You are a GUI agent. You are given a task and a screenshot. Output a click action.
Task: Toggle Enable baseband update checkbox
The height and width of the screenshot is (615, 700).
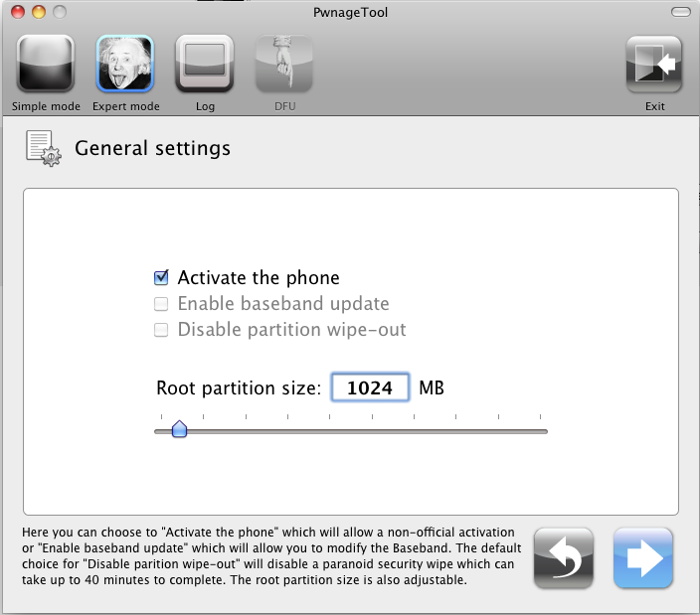(161, 304)
